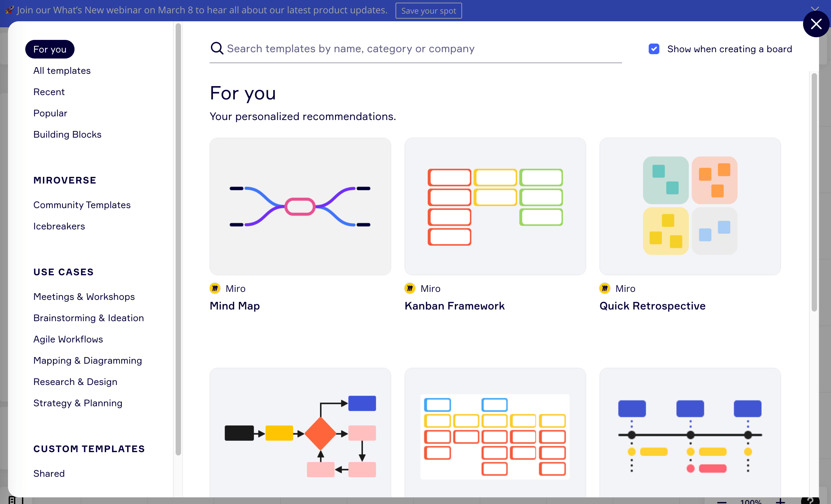Viewport: 831px width, 504px height.
Task: Open Building Blocks category
Action: click(x=68, y=135)
